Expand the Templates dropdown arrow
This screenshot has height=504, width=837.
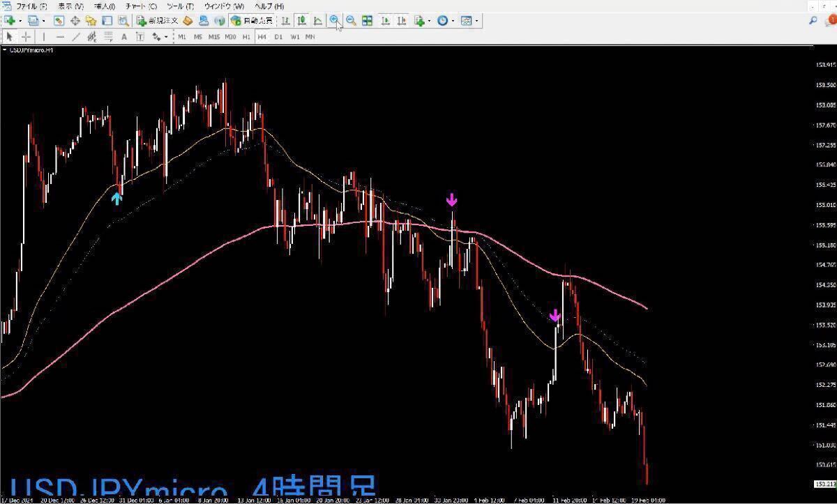click(x=476, y=20)
